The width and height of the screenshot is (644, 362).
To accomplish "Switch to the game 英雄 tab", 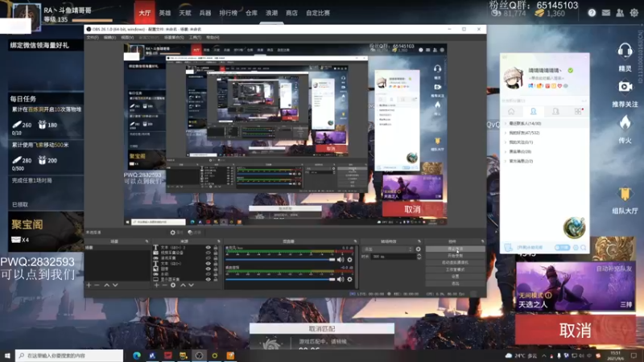I will coord(165,13).
